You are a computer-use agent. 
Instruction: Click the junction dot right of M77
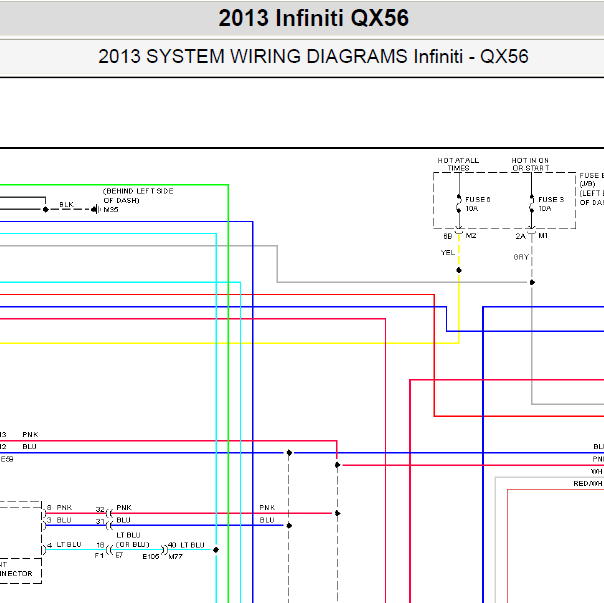216,550
